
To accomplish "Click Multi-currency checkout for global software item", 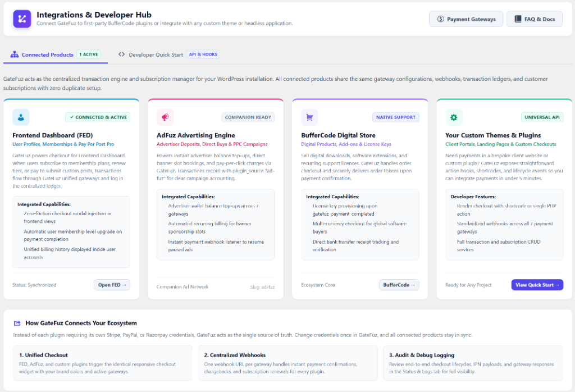I will point(359,227).
